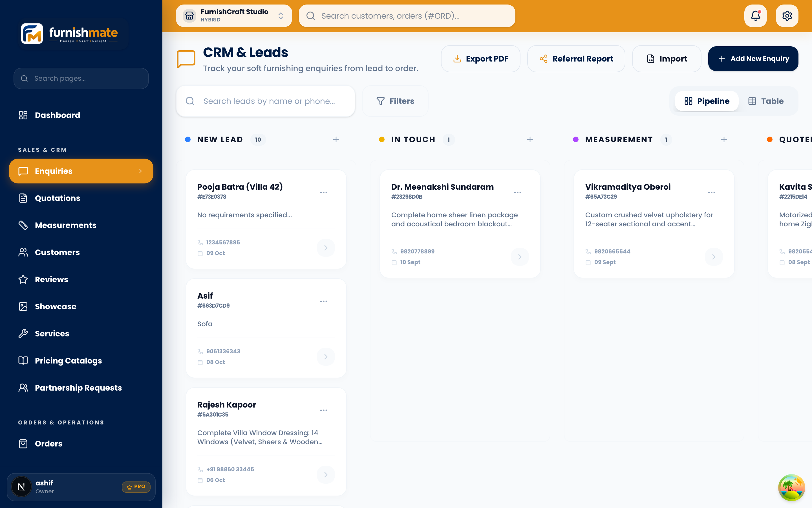Click the N avatar for ashif
The width and height of the screenshot is (812, 508).
pyautogui.click(x=21, y=487)
